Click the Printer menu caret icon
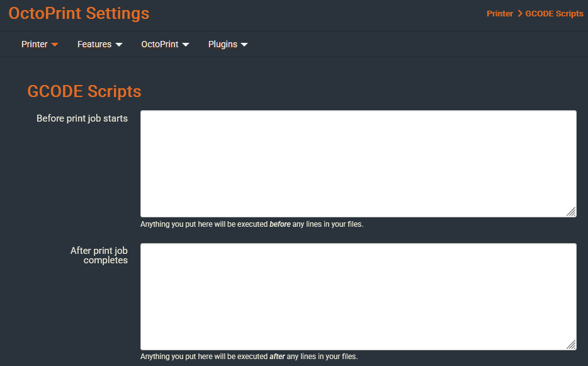The width and height of the screenshot is (588, 366). coord(54,44)
